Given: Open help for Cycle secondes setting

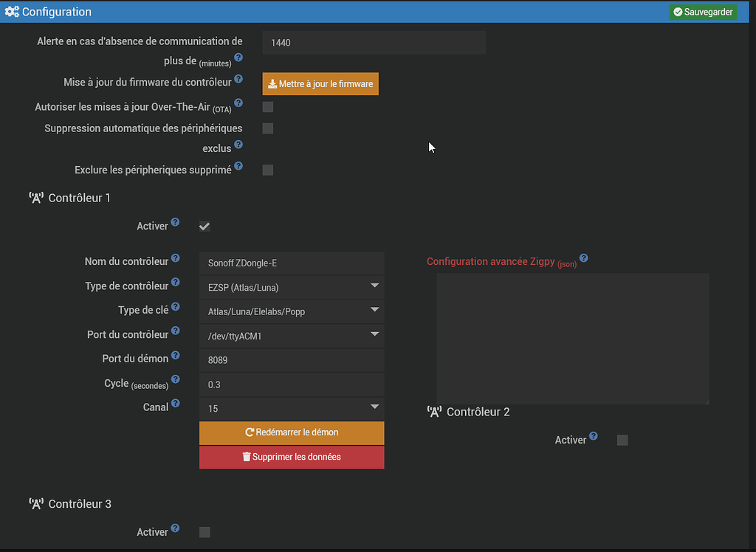Looking at the screenshot, I should coord(175,378).
